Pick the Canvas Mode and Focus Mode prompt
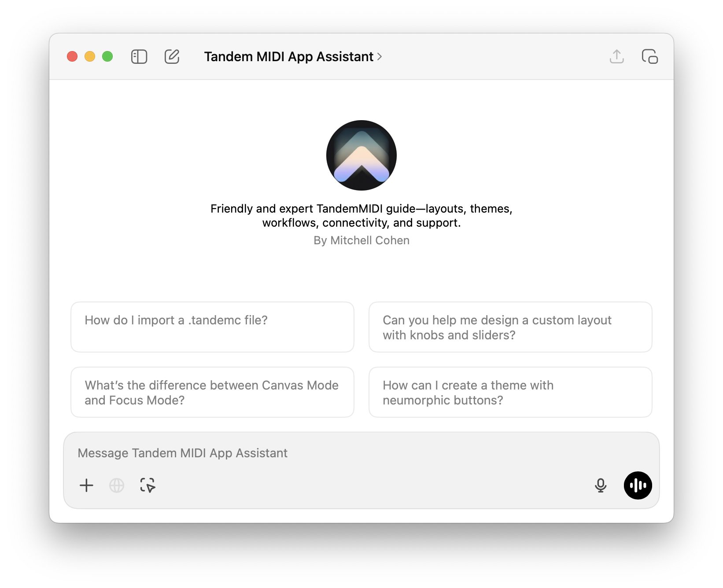Image resolution: width=723 pixels, height=588 pixels. point(212,392)
